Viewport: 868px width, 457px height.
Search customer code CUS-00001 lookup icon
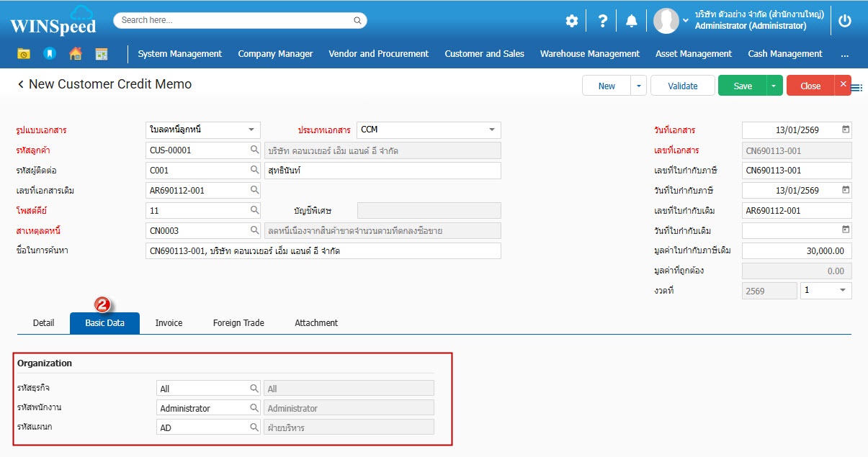coord(254,150)
